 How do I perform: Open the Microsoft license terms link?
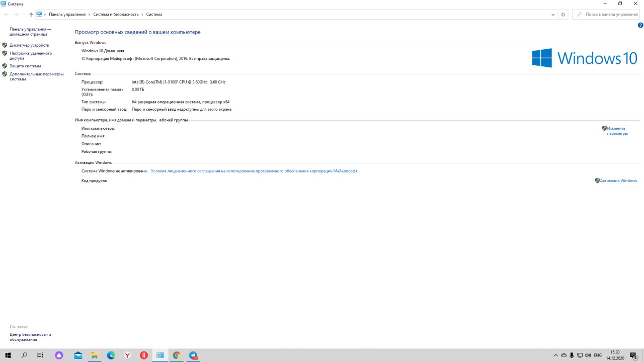(x=254, y=171)
